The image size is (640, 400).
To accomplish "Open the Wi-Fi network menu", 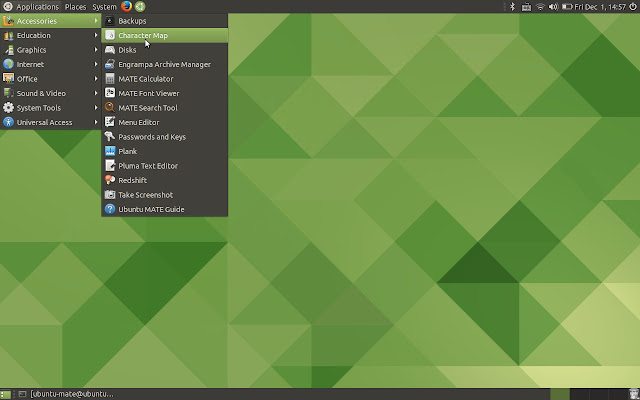I will pyautogui.click(x=540, y=7).
